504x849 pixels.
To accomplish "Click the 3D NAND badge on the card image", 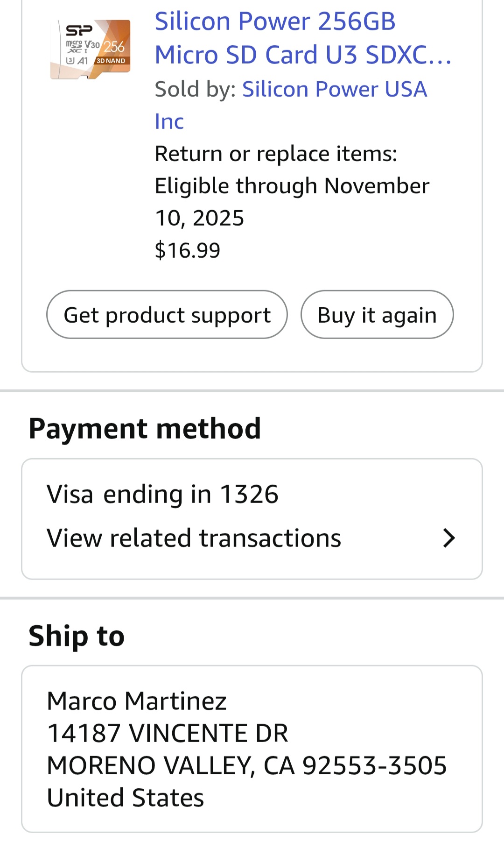I will pyautogui.click(x=111, y=61).
